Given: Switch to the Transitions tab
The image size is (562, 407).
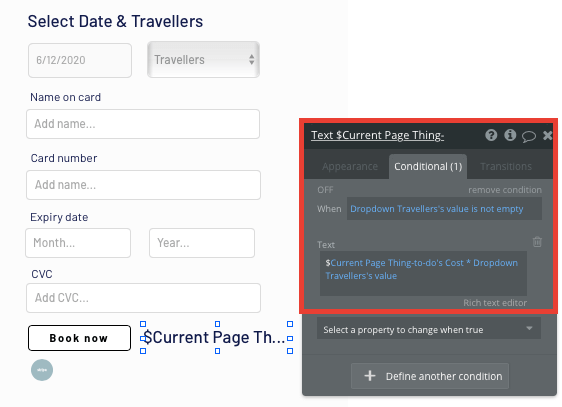Looking at the screenshot, I should pos(506,166).
